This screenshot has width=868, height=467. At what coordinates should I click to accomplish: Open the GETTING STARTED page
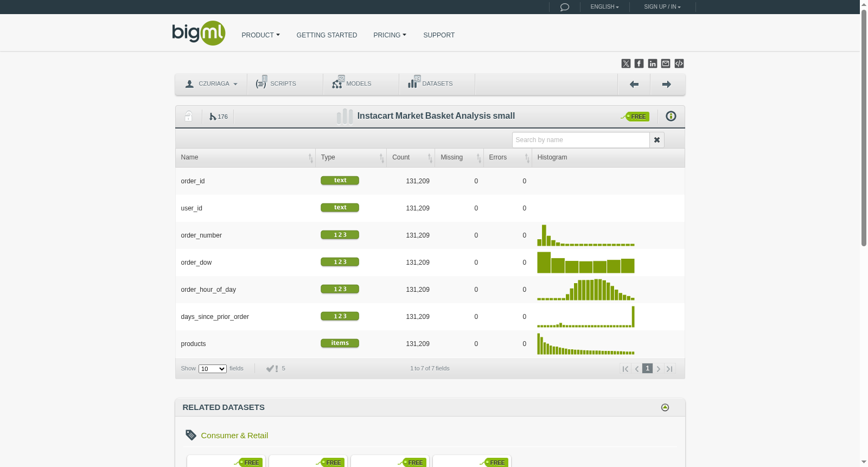click(327, 35)
